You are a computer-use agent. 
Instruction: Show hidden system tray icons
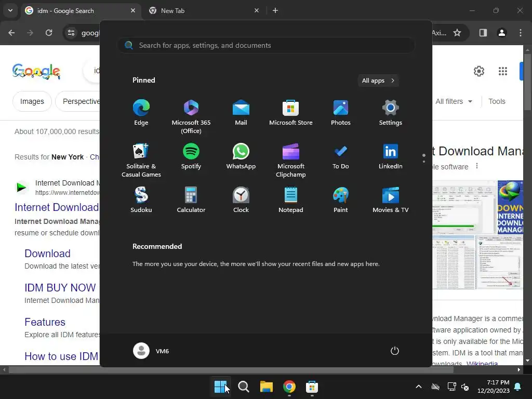pyautogui.click(x=419, y=387)
